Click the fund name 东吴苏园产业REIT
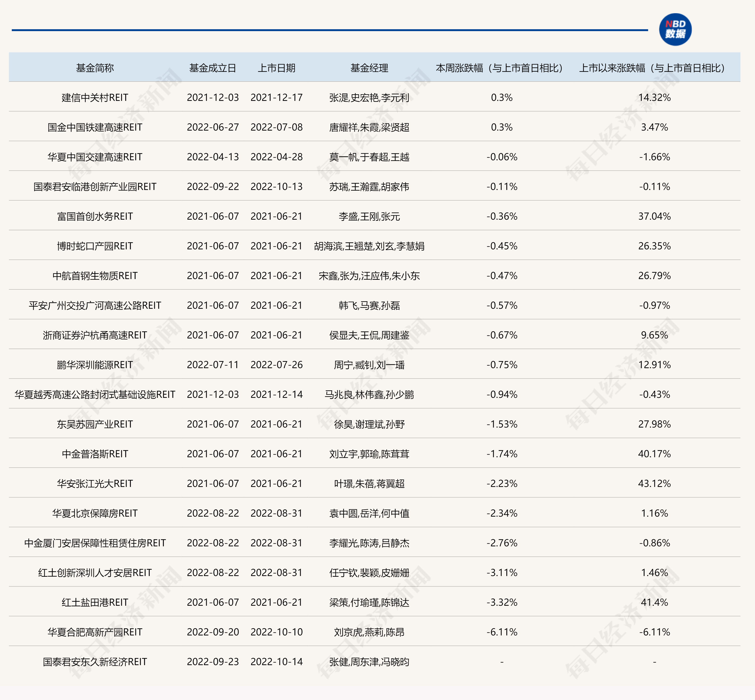The image size is (755, 700). coord(95,424)
